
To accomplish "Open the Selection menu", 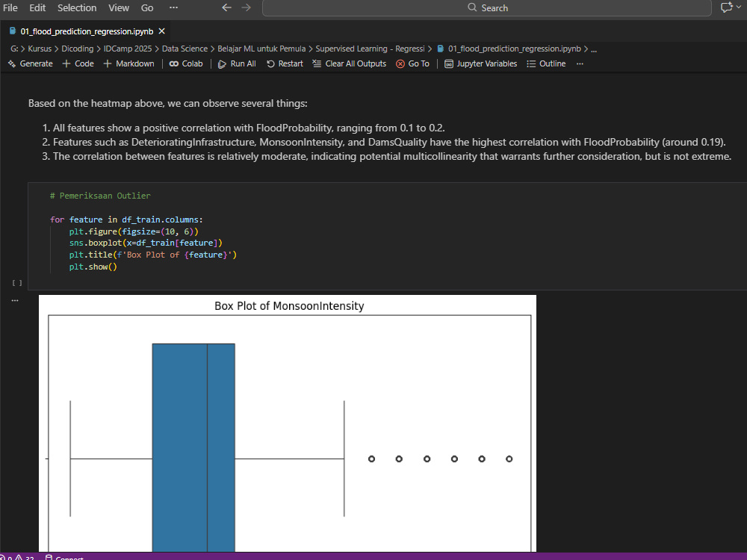I will (77, 7).
